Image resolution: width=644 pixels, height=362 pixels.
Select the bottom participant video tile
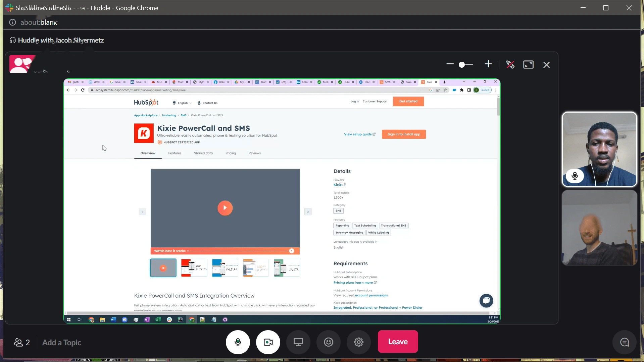[599, 228]
